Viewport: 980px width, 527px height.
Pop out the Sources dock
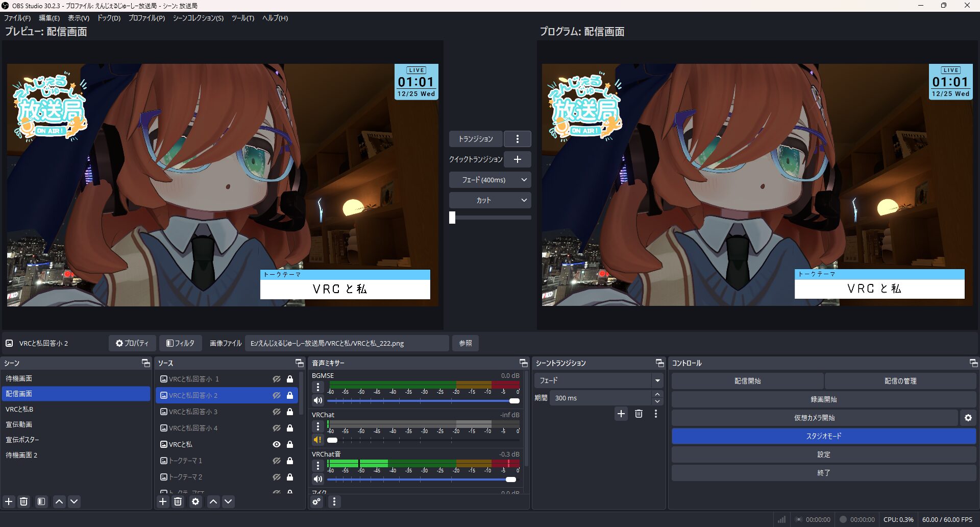[300, 363]
